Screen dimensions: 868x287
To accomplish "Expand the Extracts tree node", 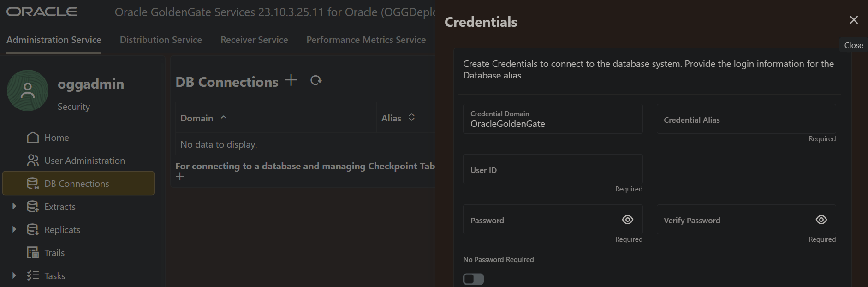I will (x=14, y=206).
